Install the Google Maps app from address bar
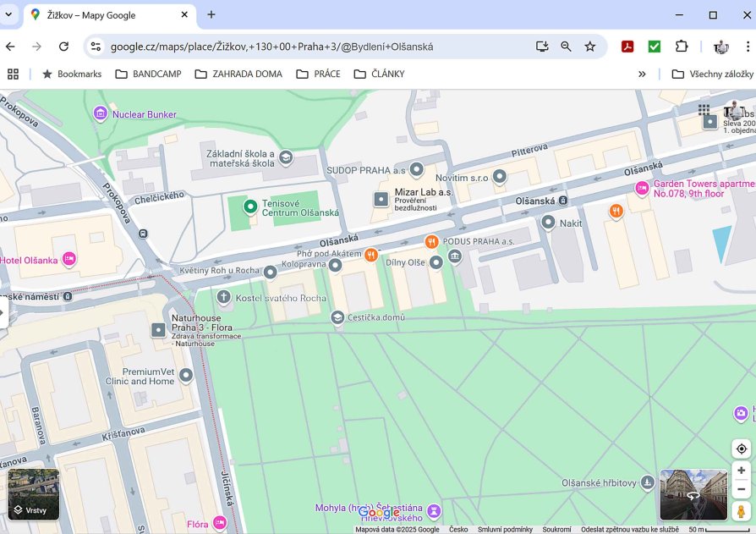756x534 pixels. point(542,47)
